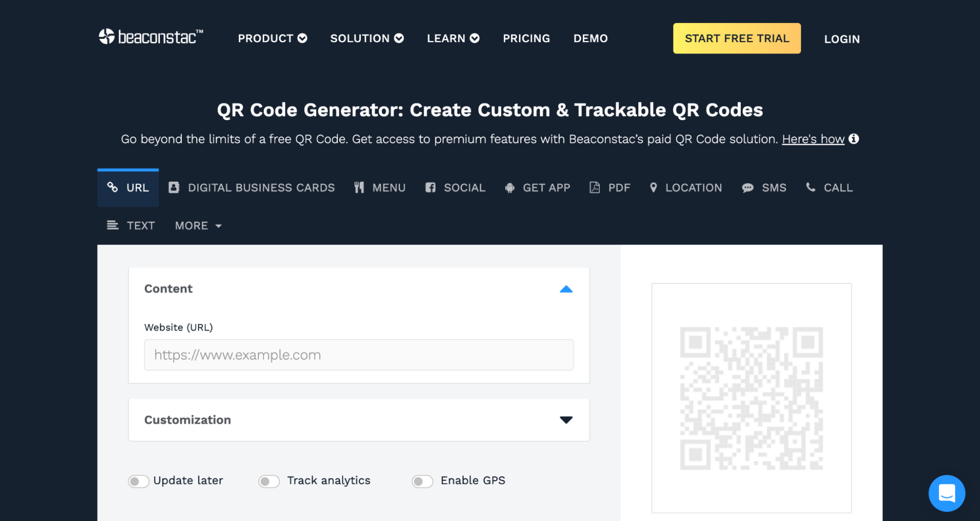Click the SMS speech bubble icon
980x521 pixels.
point(748,188)
